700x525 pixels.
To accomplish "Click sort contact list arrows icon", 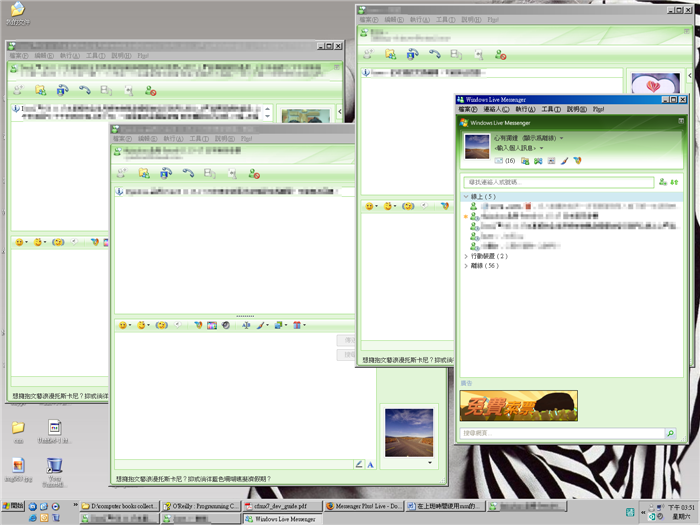I will pyautogui.click(x=674, y=182).
